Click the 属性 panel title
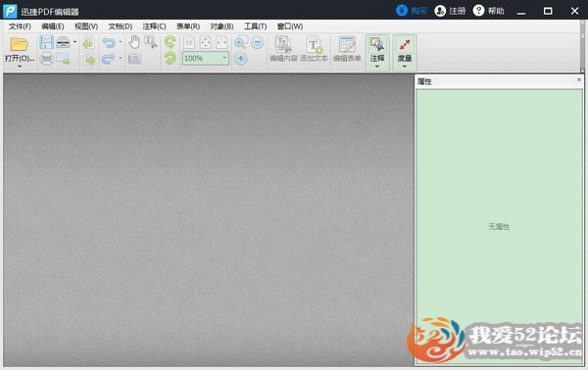This screenshot has height=370, width=588. click(424, 81)
